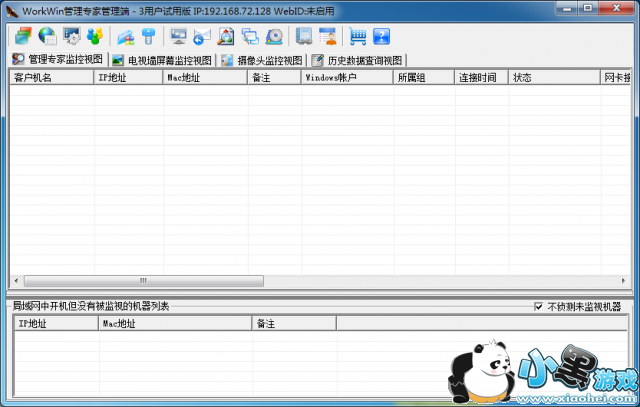Click the envelope with reply arrow icon
This screenshot has height=407, width=640.
coord(202,36)
